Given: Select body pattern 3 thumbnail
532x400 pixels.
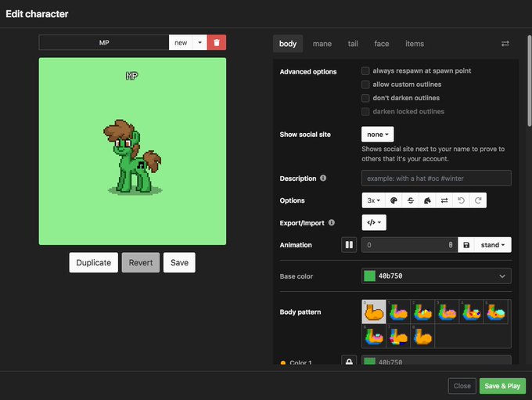Looking at the screenshot, I should click(448, 312).
